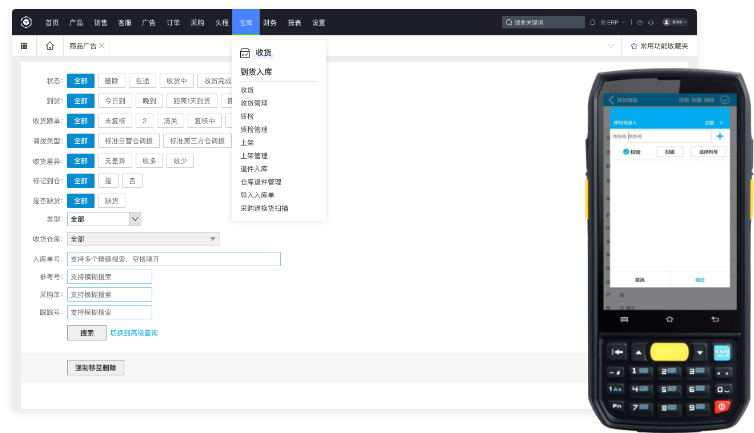Focus the 入库单号 search field
Viewport: 754px width, 433px height.
pyautogui.click(x=174, y=259)
